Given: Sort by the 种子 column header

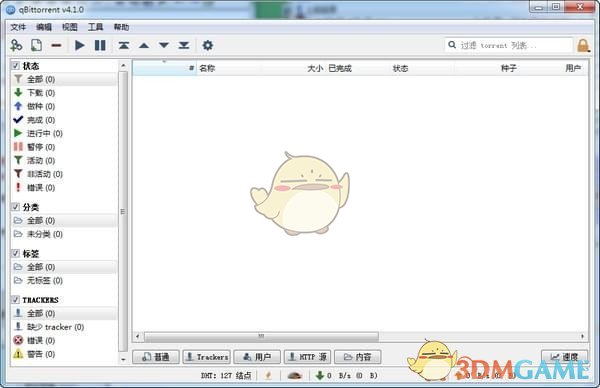Looking at the screenshot, I should 486,68.
